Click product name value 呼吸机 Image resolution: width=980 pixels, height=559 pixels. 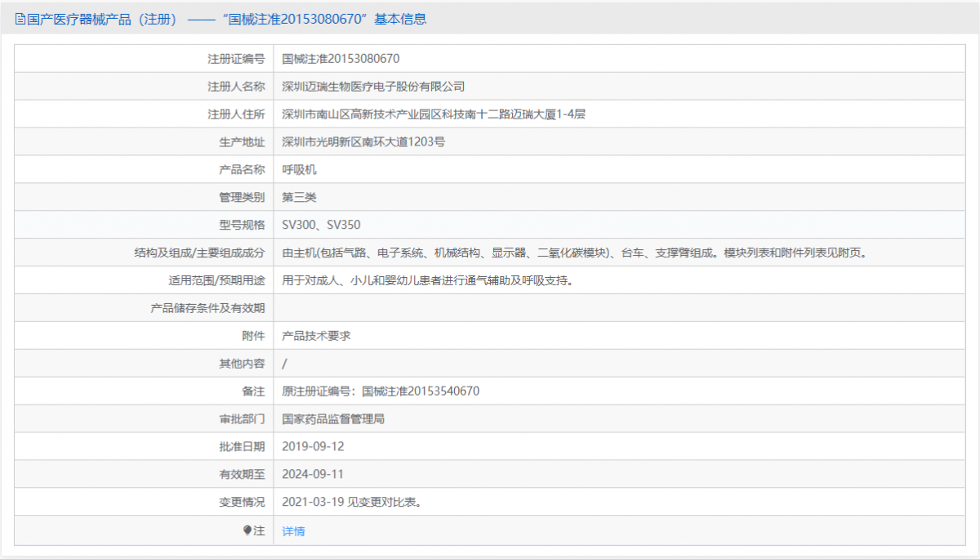click(x=299, y=170)
